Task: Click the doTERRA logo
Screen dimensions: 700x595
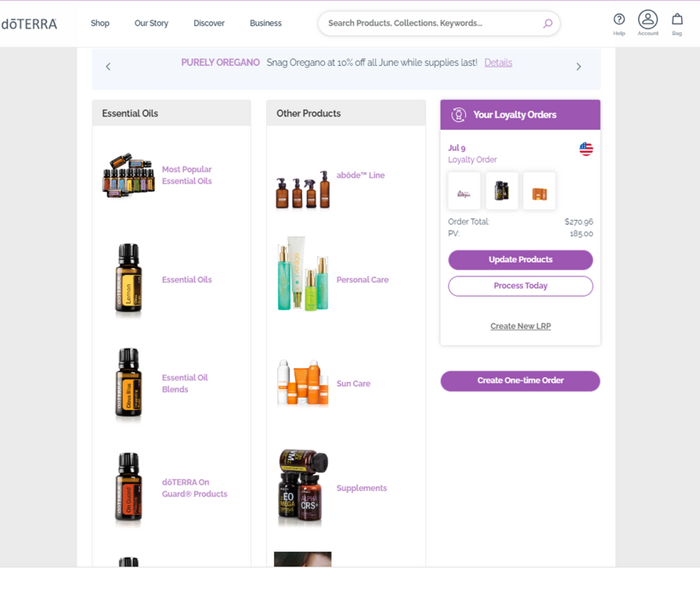Action: coord(29,23)
